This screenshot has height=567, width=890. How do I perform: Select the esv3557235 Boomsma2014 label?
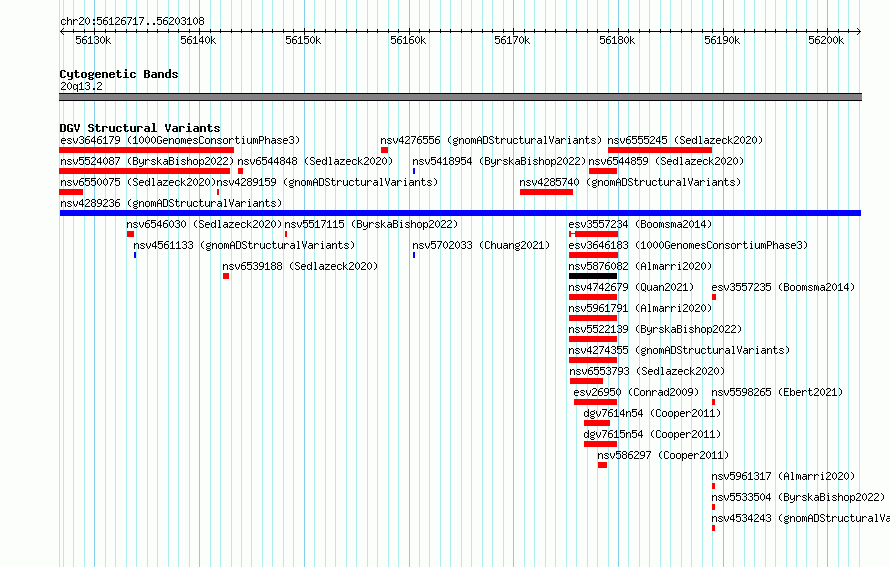click(783, 287)
